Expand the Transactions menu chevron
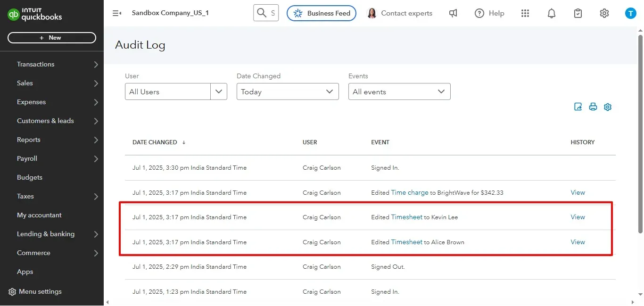 tap(96, 65)
